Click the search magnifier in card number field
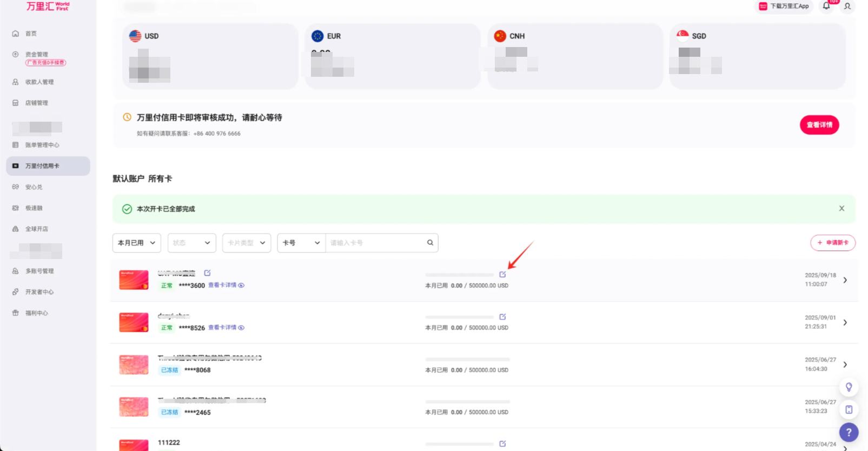 (x=430, y=243)
